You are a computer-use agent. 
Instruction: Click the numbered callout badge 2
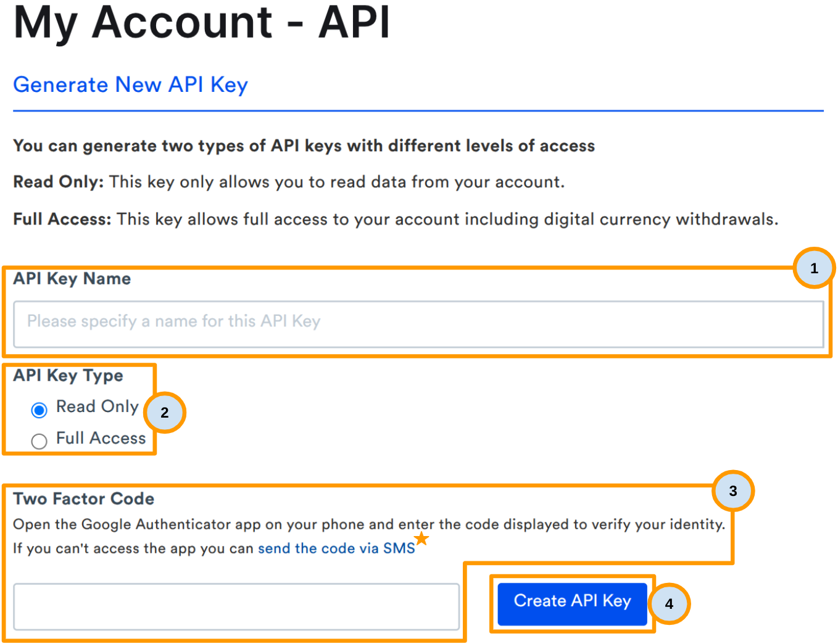pyautogui.click(x=165, y=413)
